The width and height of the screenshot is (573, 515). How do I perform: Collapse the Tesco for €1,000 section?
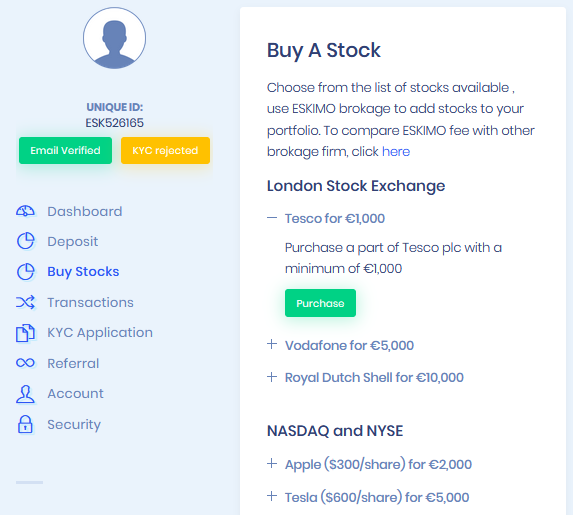click(272, 218)
